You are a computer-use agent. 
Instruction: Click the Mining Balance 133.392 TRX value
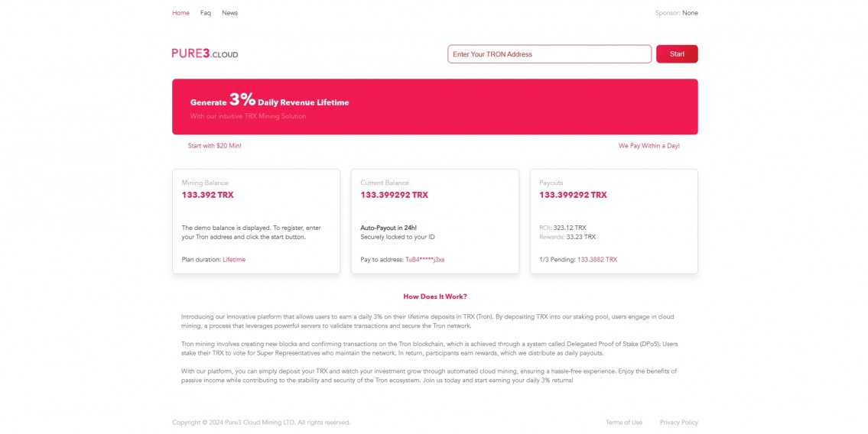tap(207, 195)
